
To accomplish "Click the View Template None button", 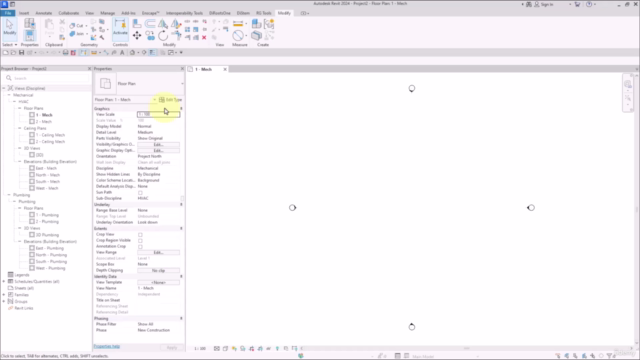I will pyautogui.click(x=158, y=282).
